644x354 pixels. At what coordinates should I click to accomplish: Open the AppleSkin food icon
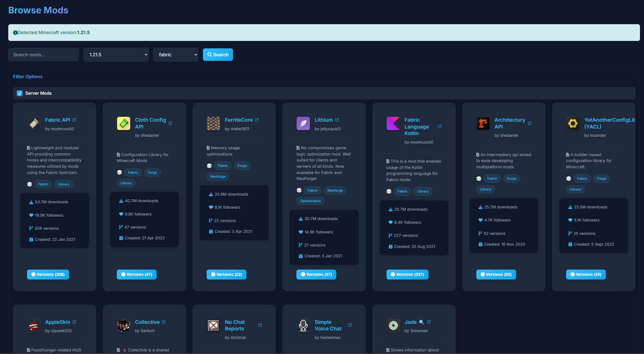pos(34,326)
